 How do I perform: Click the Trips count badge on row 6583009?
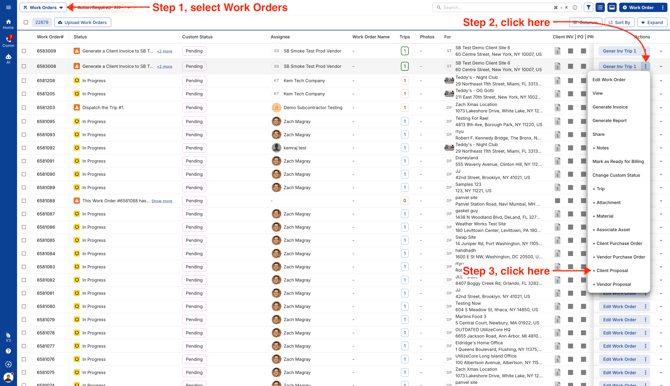pos(404,51)
